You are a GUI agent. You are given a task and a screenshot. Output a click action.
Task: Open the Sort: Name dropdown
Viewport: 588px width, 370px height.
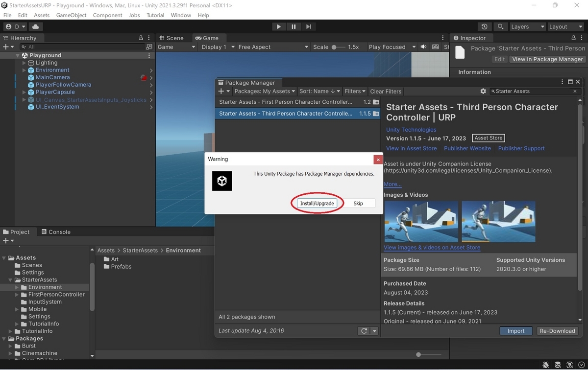(x=319, y=91)
